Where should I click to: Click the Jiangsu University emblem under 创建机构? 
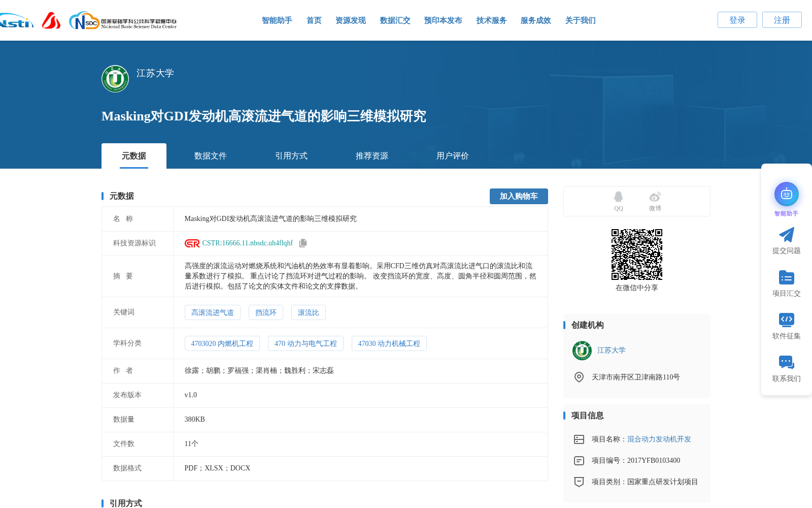click(x=582, y=351)
